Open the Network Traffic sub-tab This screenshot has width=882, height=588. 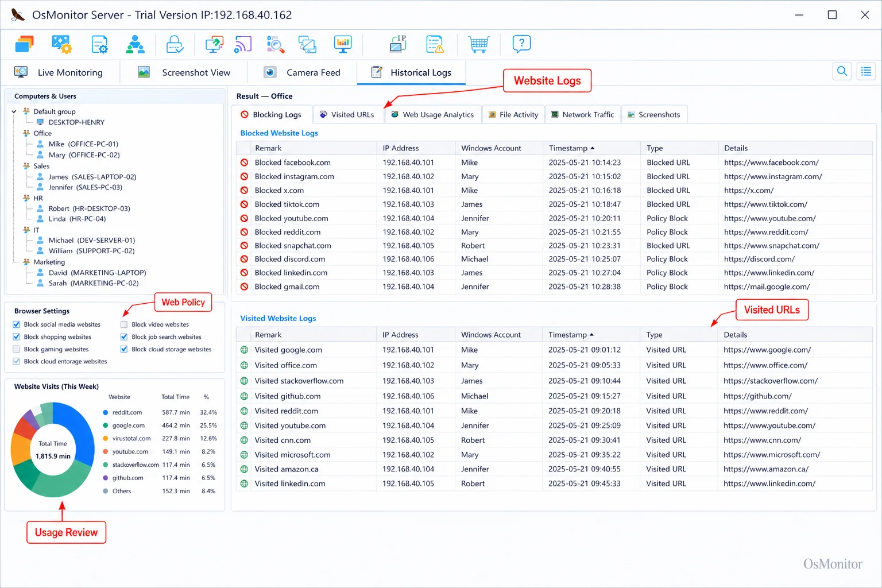point(583,115)
